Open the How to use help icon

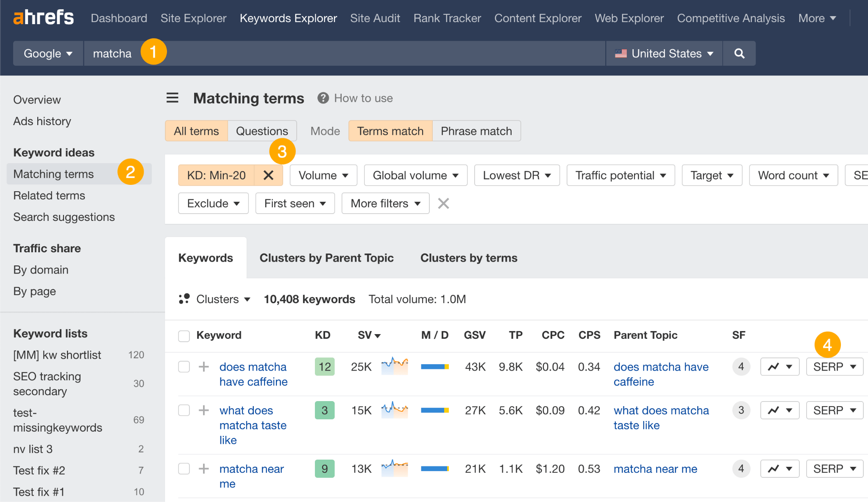coord(323,98)
